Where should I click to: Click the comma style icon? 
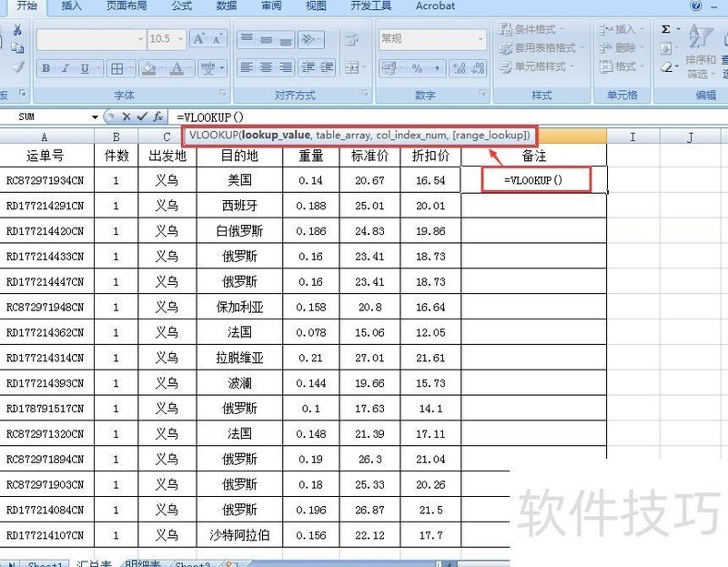(437, 68)
